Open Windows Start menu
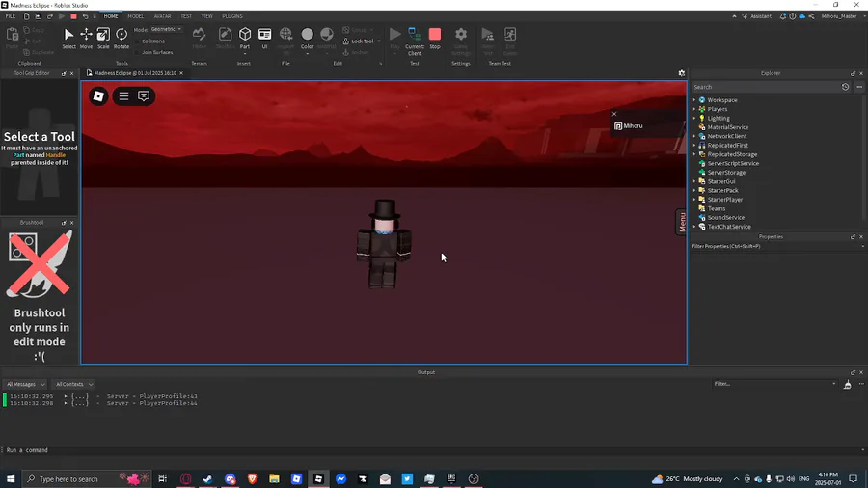Viewport: 868px width, 488px height. click(x=11, y=478)
